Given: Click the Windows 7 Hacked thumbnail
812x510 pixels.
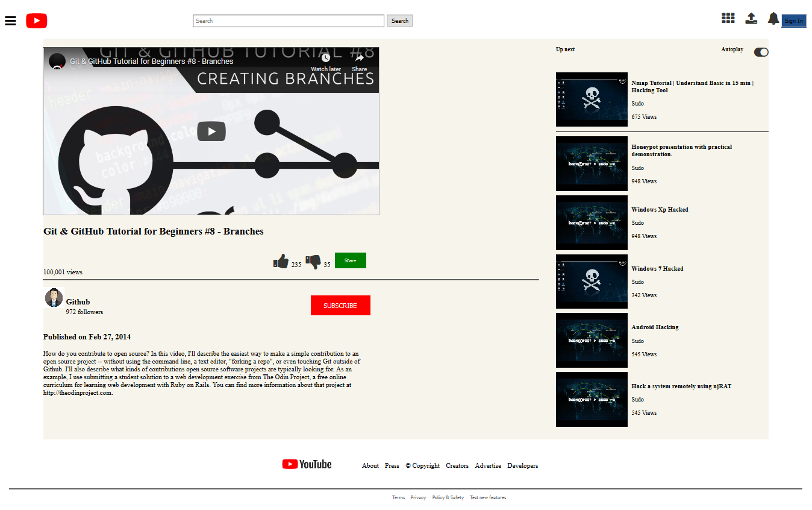Looking at the screenshot, I should pos(592,282).
